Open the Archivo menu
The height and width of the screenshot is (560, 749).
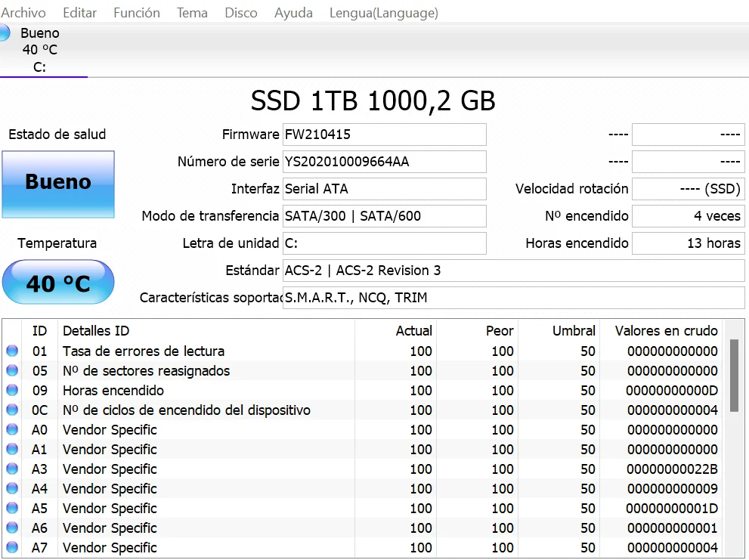[23, 13]
